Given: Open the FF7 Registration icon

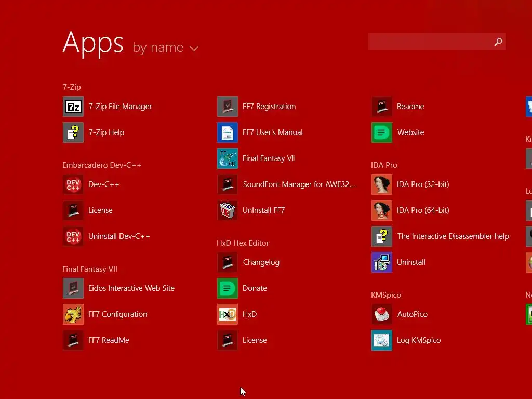Looking at the screenshot, I should point(228,107).
